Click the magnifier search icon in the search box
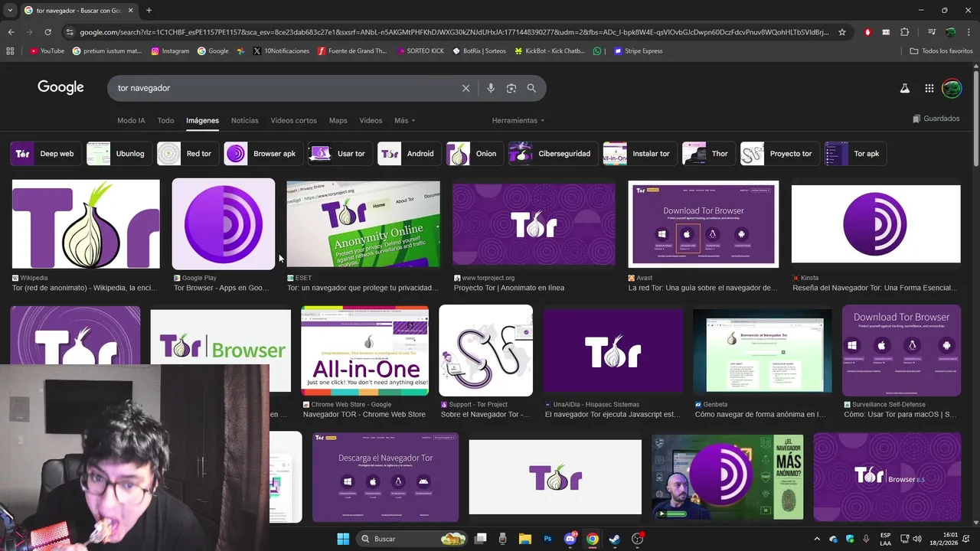 coord(531,88)
